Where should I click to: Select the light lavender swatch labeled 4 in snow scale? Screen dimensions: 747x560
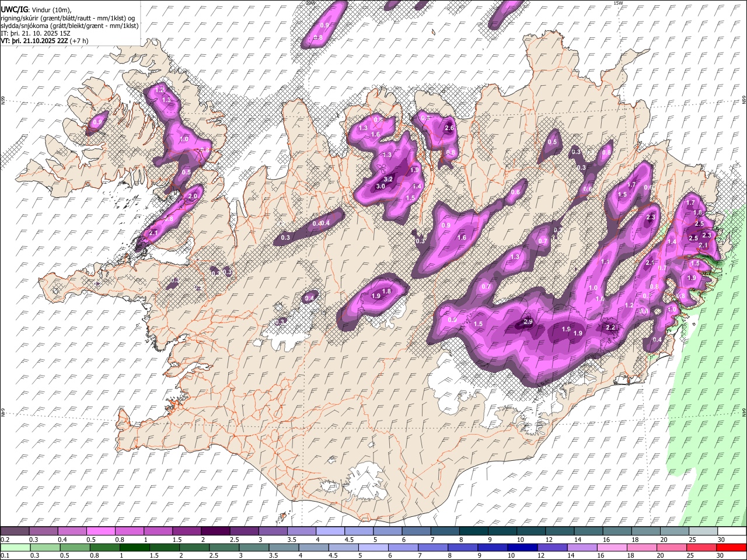click(x=330, y=531)
